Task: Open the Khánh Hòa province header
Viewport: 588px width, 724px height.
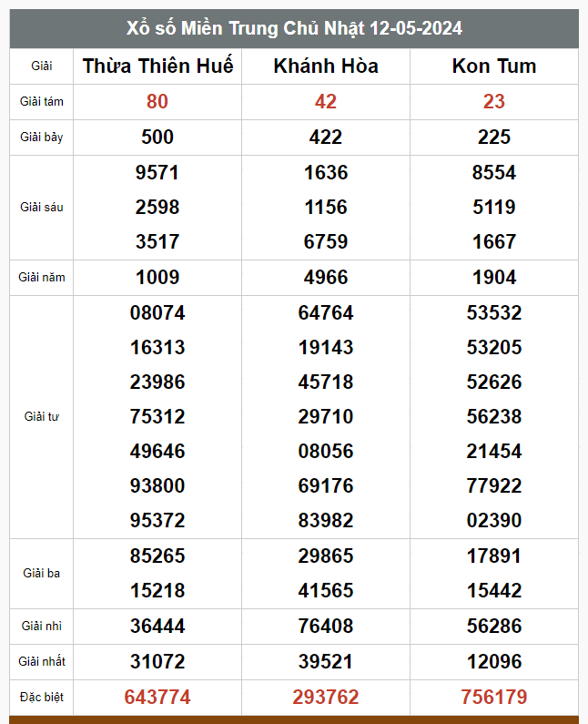Action: tap(326, 66)
